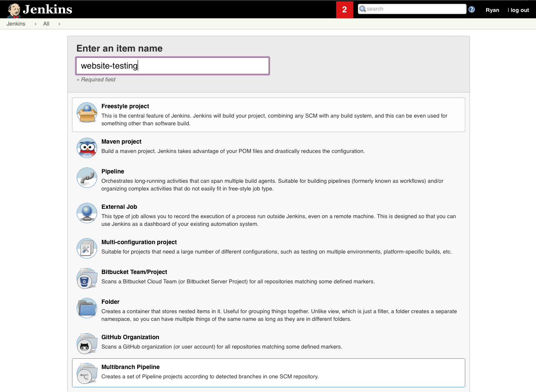The height and width of the screenshot is (392, 536).
Task: Click the Freestyle project description text
Action: coord(274,120)
